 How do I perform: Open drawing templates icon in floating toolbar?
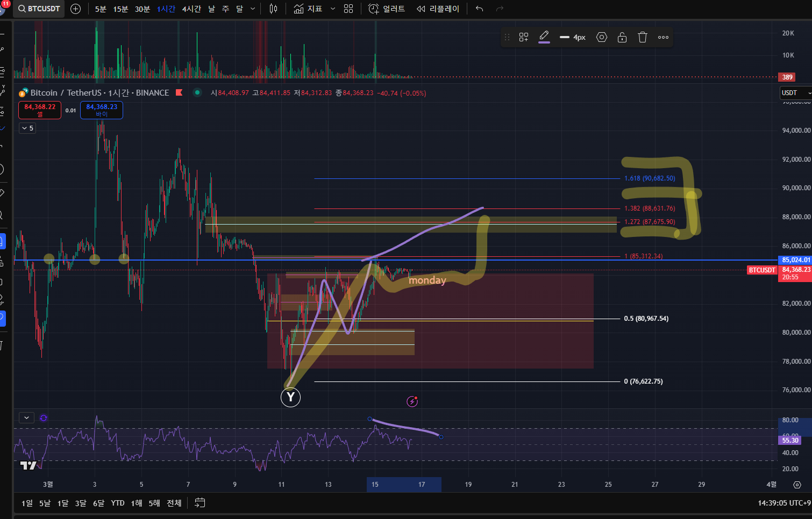tap(524, 37)
